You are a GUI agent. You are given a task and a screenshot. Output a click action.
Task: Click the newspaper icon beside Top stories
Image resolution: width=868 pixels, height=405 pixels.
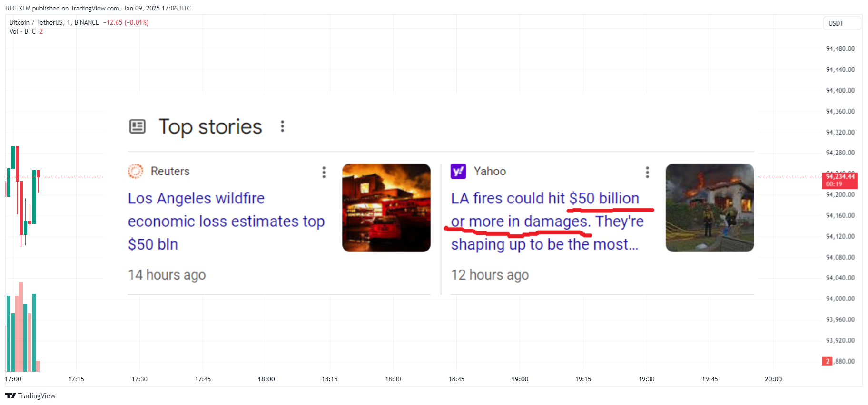(138, 126)
